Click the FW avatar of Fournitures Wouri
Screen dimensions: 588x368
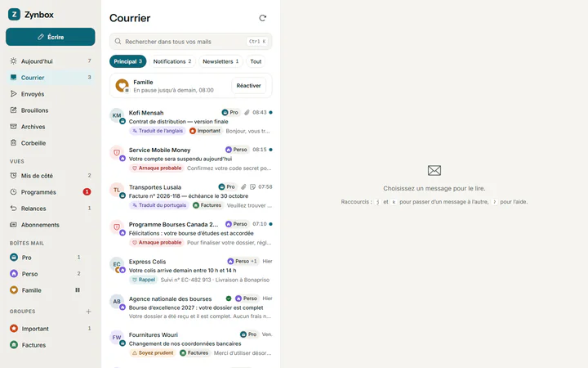pyautogui.click(x=117, y=338)
